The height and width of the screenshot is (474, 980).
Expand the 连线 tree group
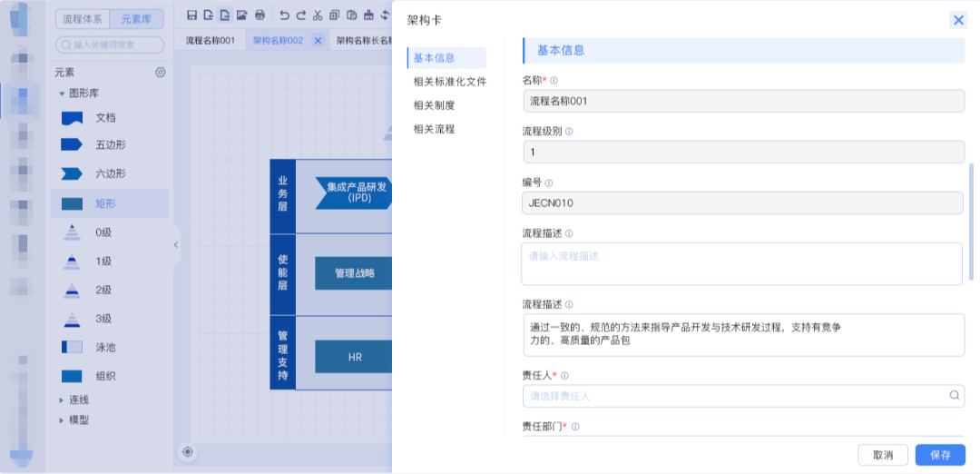click(62, 400)
